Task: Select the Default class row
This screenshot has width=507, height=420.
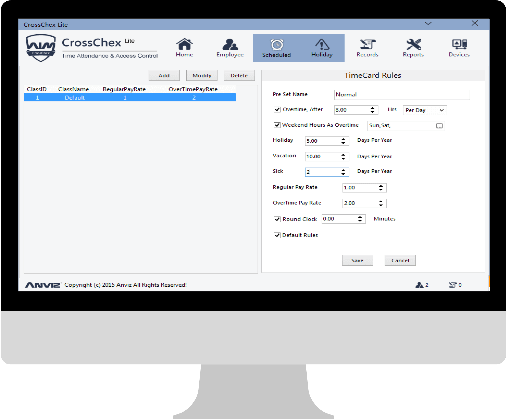Action: coord(130,97)
